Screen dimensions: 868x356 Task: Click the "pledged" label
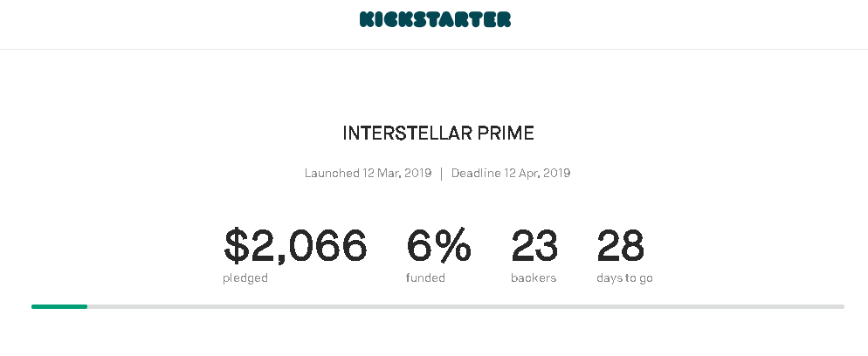point(245,278)
